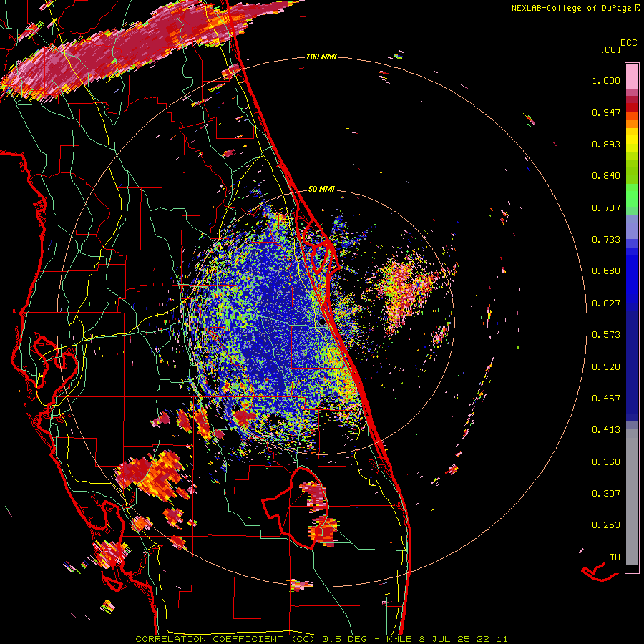Click the [CC] label above the color scale
644x644 pixels.
coord(610,49)
